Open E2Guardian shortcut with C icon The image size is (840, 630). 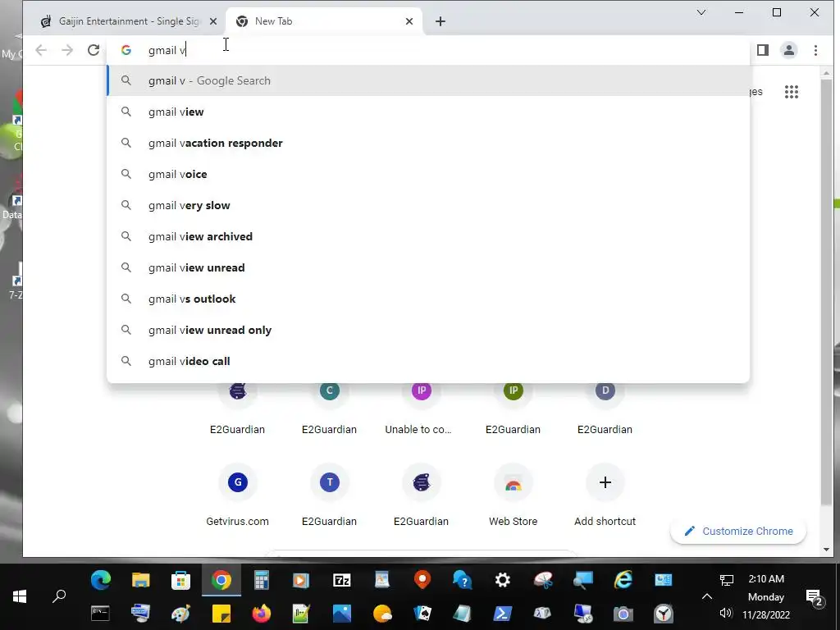[330, 407]
